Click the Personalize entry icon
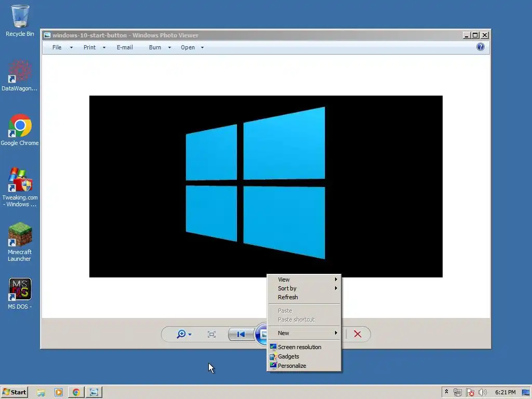The image size is (532, 399). [273, 366]
